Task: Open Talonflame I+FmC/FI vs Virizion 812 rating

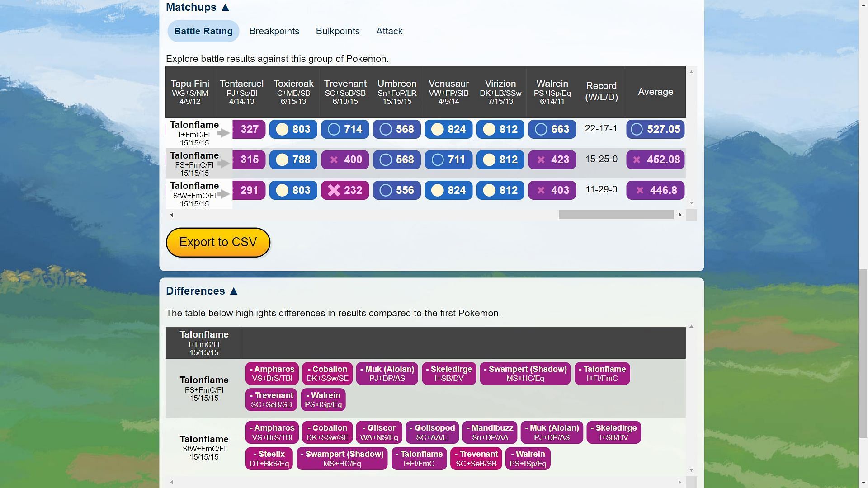Action: [500, 129]
